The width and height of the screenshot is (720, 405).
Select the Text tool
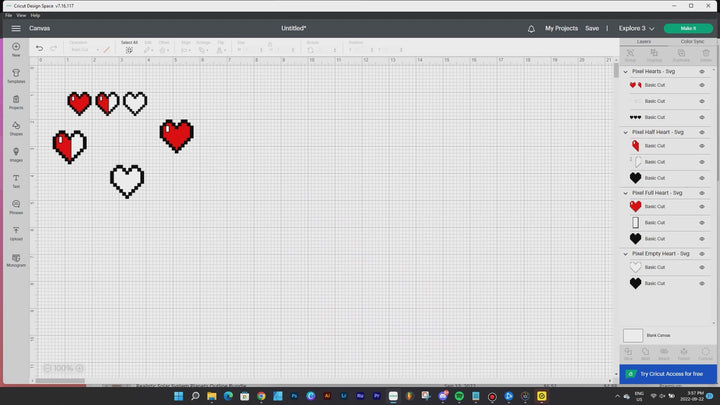tap(16, 180)
